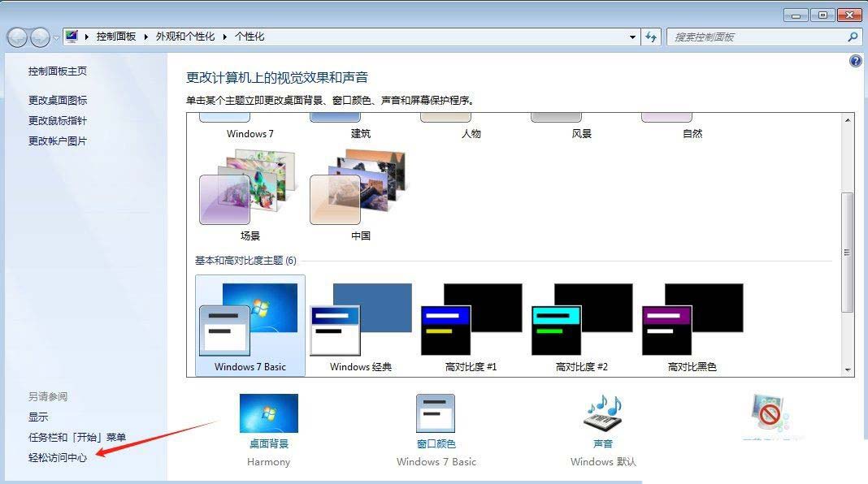Select the Windows 经典 theme
The image size is (868, 484).
tap(361, 325)
